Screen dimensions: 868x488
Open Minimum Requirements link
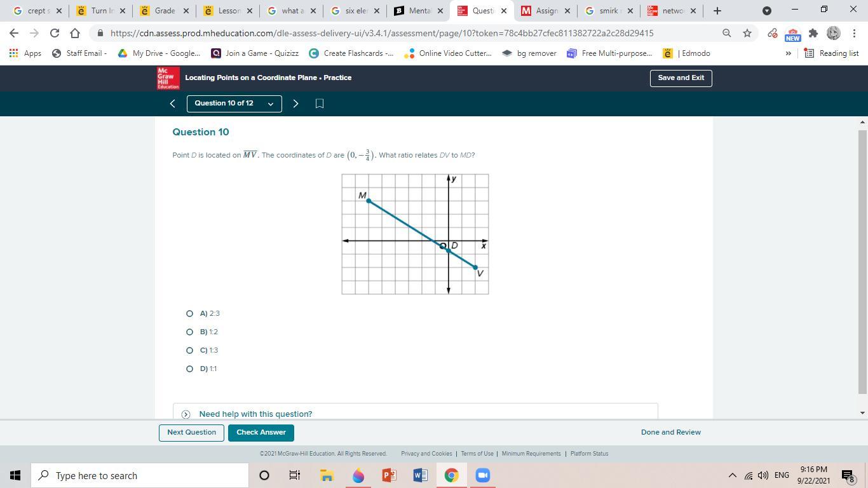pyautogui.click(x=531, y=454)
